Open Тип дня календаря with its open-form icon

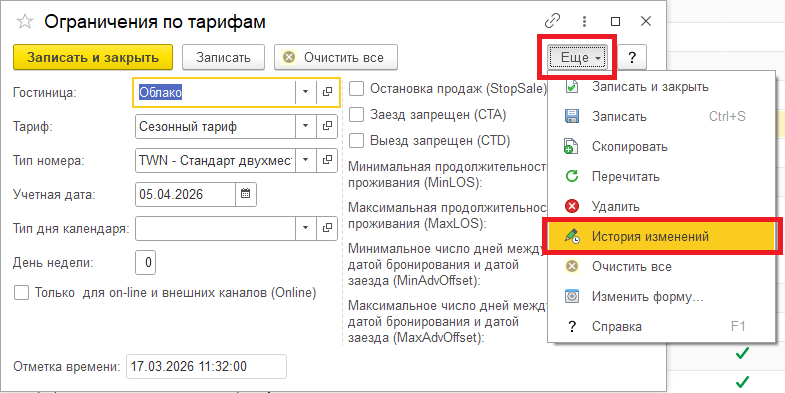click(327, 228)
